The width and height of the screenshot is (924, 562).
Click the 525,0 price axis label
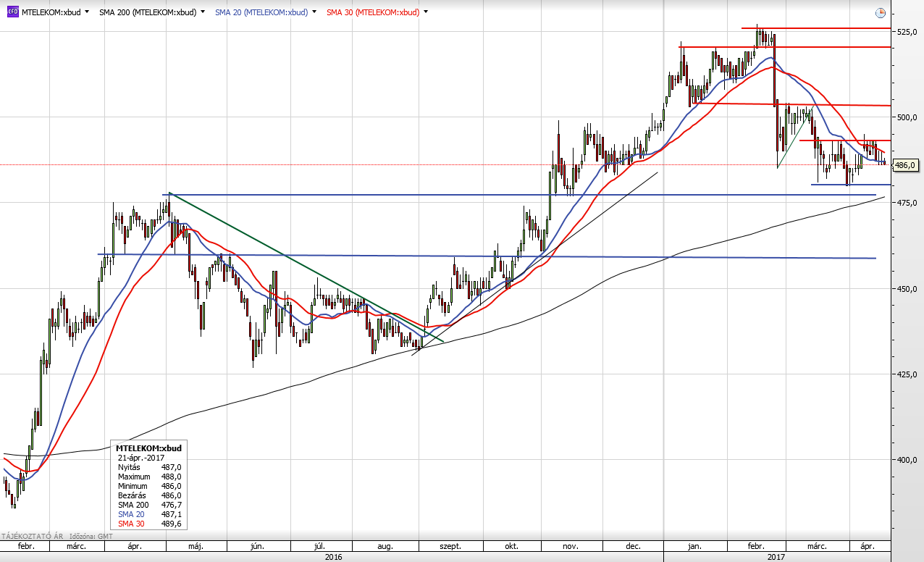pos(907,31)
